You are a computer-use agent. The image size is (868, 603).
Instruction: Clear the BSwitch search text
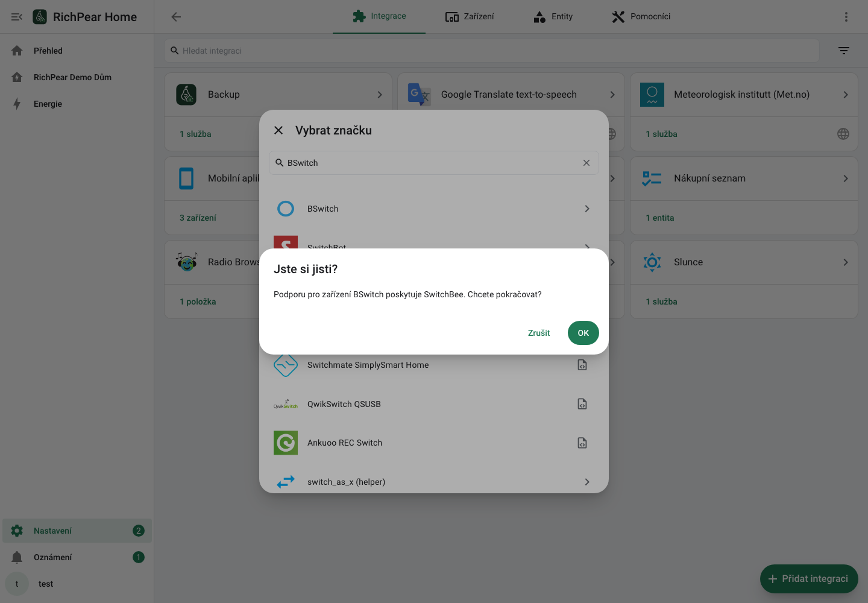pos(587,163)
